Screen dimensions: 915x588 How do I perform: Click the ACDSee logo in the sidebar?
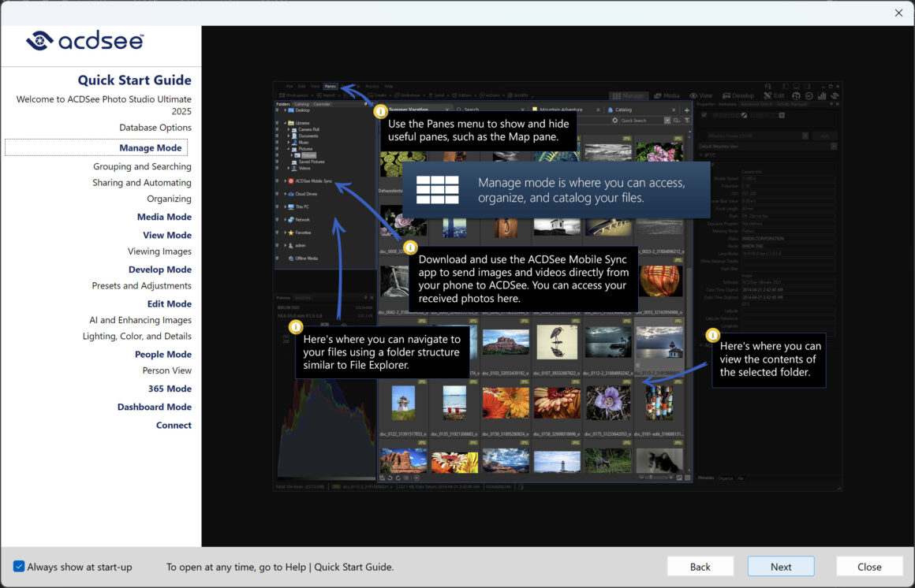[x=85, y=41]
